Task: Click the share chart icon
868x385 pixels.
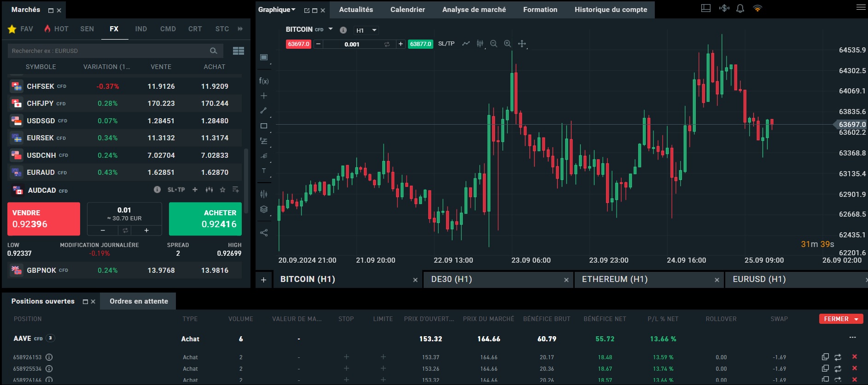Action: (264, 233)
